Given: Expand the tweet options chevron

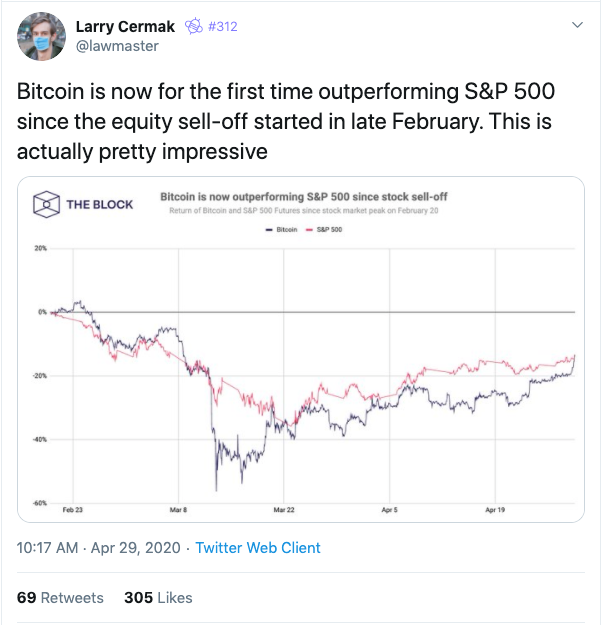Looking at the screenshot, I should click(x=577, y=25).
